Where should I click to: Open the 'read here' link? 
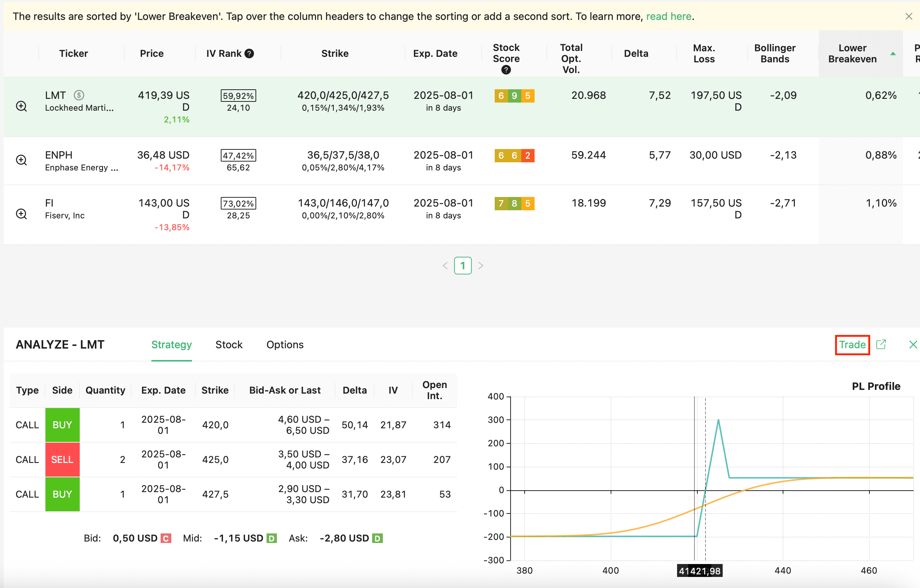tap(668, 17)
